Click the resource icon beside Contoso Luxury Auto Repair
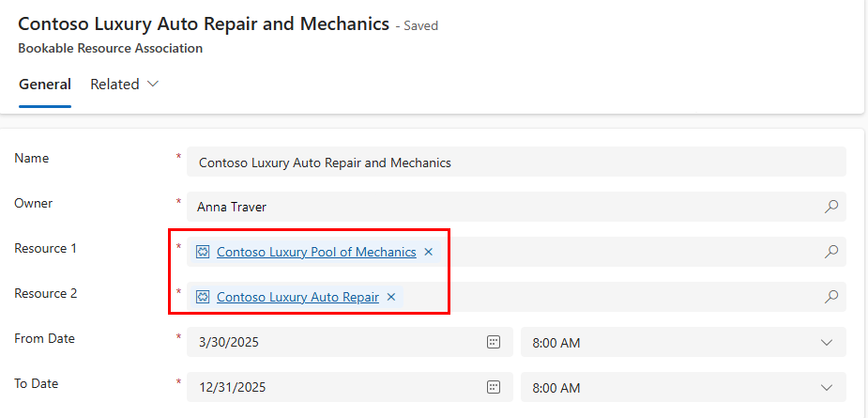Image resolution: width=868 pixels, height=418 pixels. [204, 297]
